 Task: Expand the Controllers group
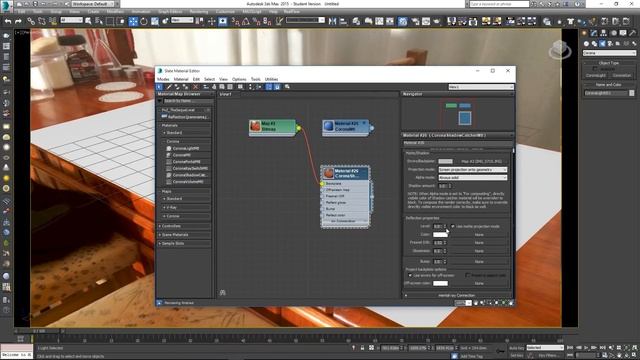184,226
